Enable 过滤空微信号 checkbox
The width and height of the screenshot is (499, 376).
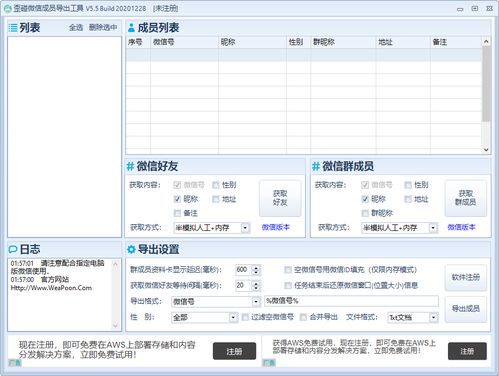245,317
